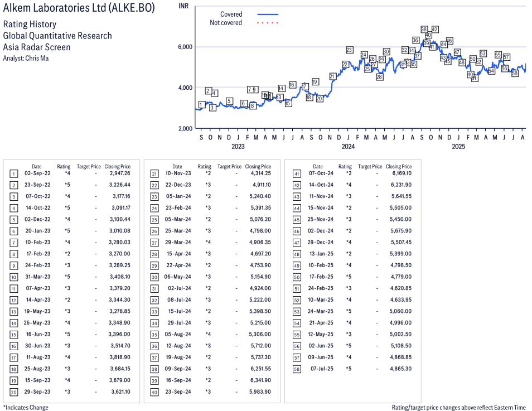Click chart marker 30 on the chart
This screenshot has height=411, width=532.
tap(386, 52)
